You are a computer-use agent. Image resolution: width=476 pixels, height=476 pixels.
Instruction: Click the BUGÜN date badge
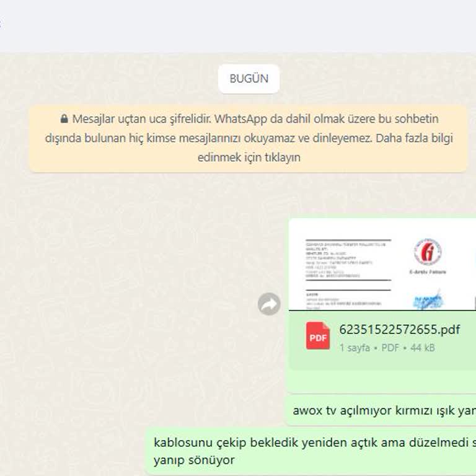[249, 79]
